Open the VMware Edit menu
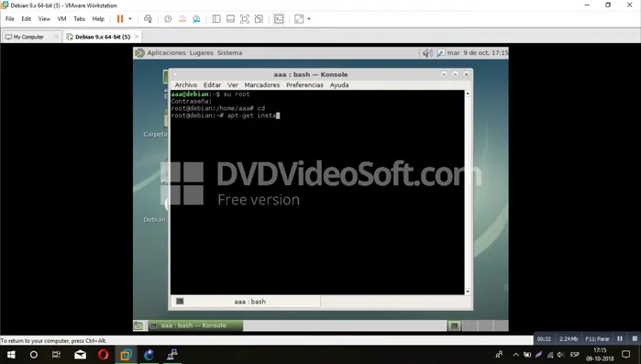 pos(27,18)
